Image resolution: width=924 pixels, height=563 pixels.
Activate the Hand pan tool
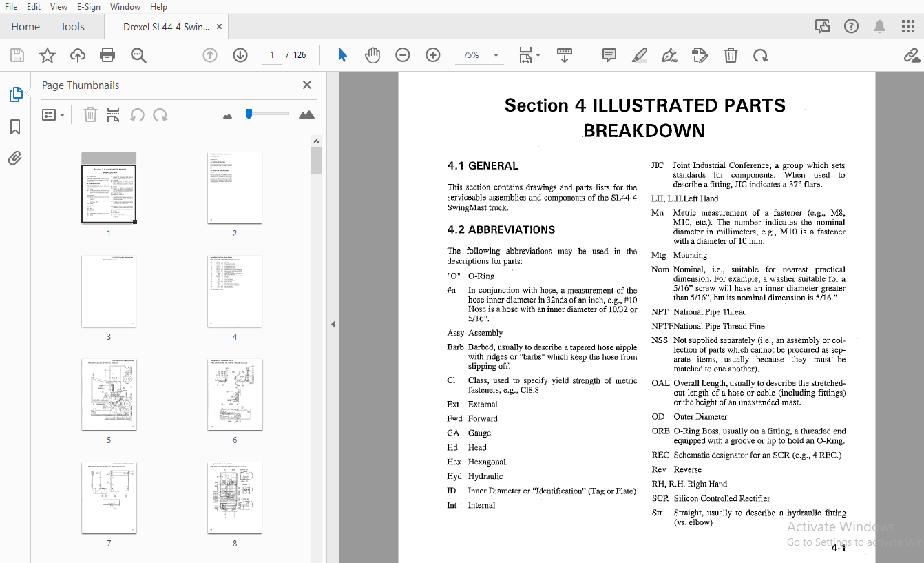(x=372, y=55)
